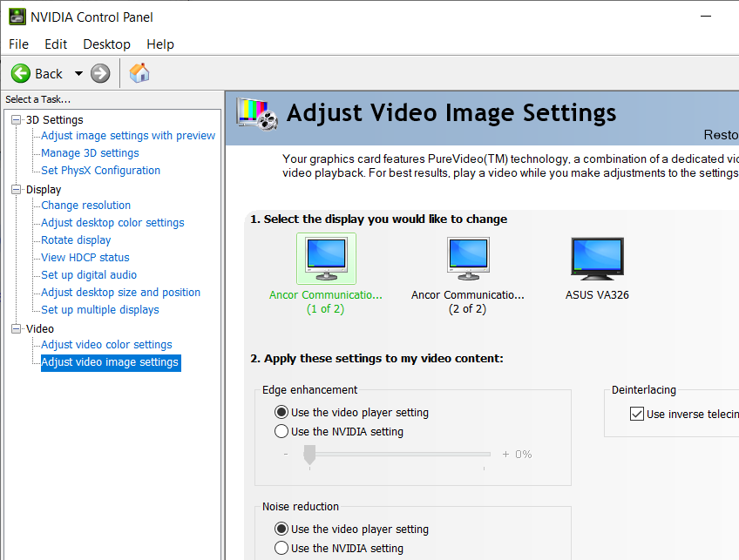Image resolution: width=739 pixels, height=560 pixels.
Task: Open Adjust video color settings
Action: (x=106, y=345)
